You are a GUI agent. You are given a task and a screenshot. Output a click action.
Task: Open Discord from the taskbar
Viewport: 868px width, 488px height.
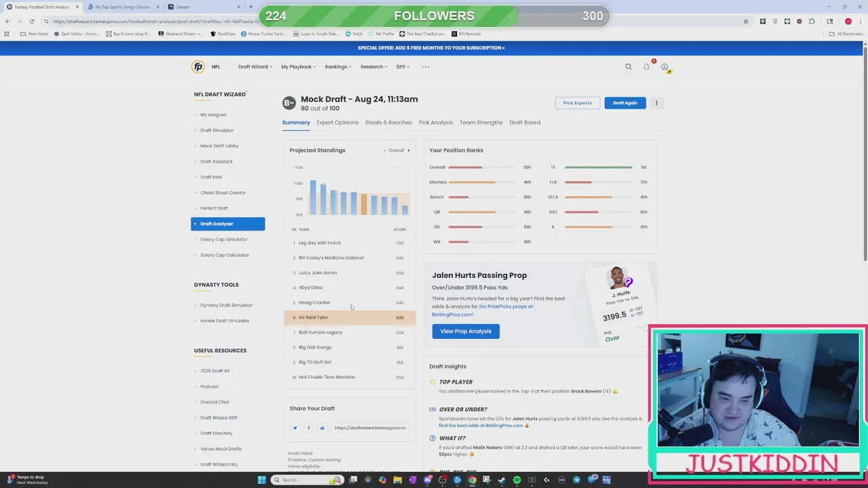click(427, 480)
